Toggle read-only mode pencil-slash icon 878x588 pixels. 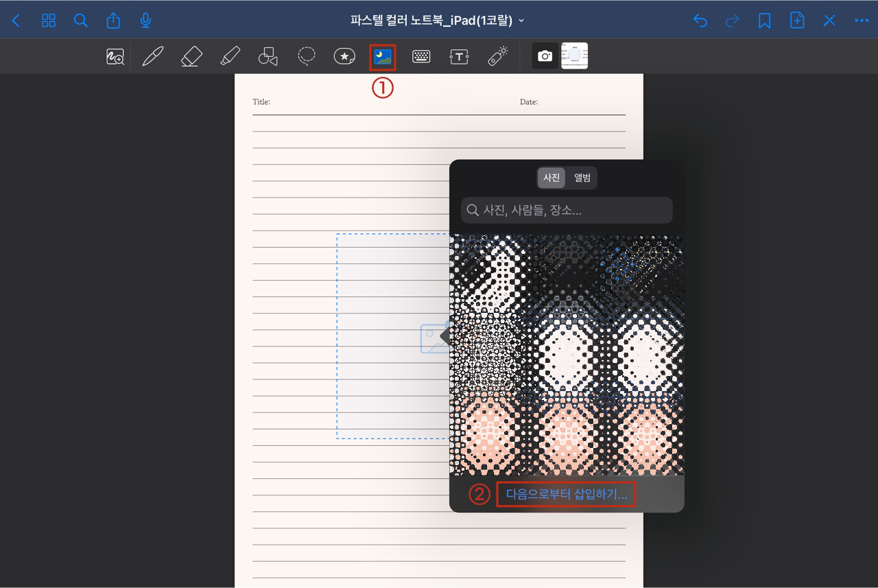coord(829,21)
